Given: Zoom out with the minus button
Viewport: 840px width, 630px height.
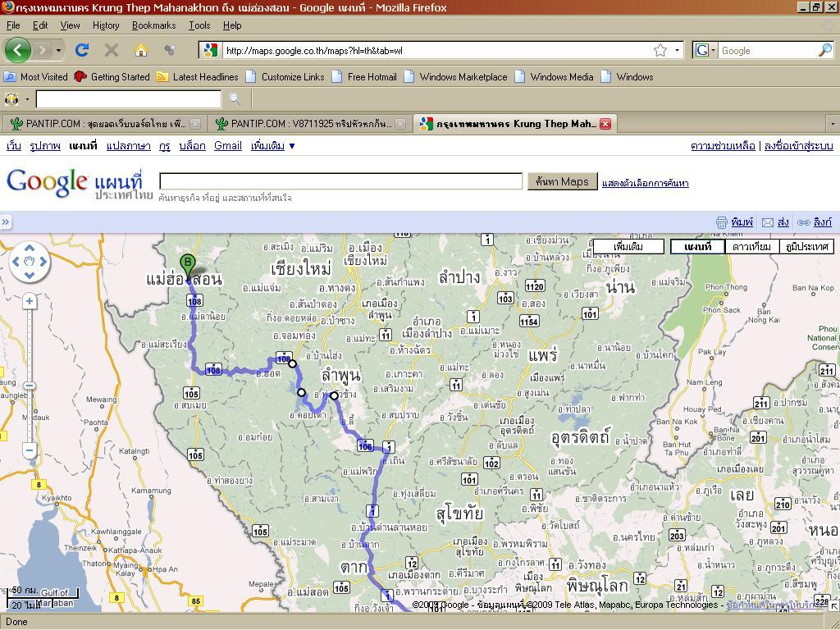Looking at the screenshot, I should (30, 450).
